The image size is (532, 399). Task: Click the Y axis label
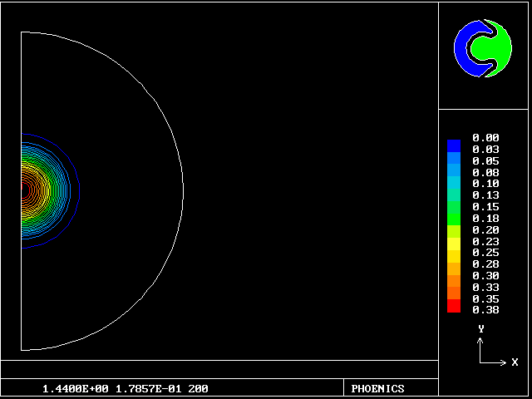480,329
